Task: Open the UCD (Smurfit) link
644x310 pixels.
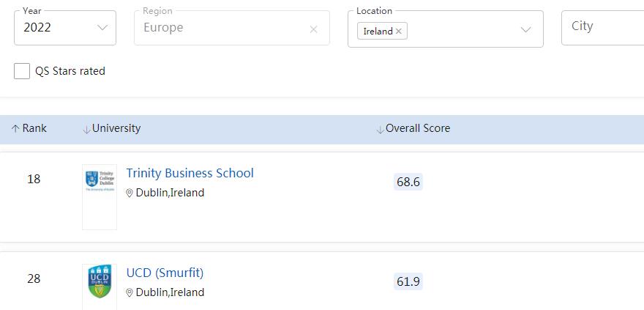Action: click(165, 273)
